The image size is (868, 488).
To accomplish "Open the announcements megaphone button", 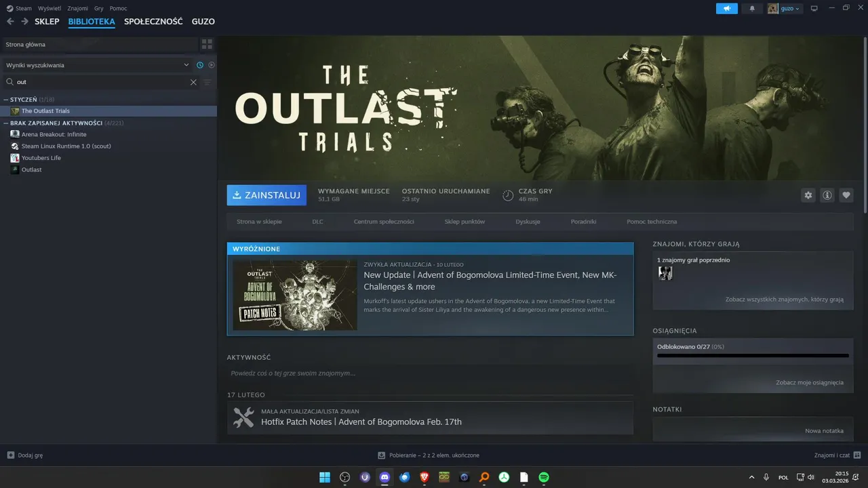I will pyautogui.click(x=727, y=8).
